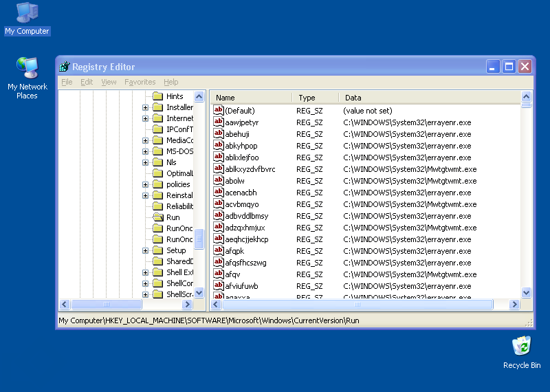Expand the Nls tree node
Viewport: 550px width, 392px height.
coord(145,162)
